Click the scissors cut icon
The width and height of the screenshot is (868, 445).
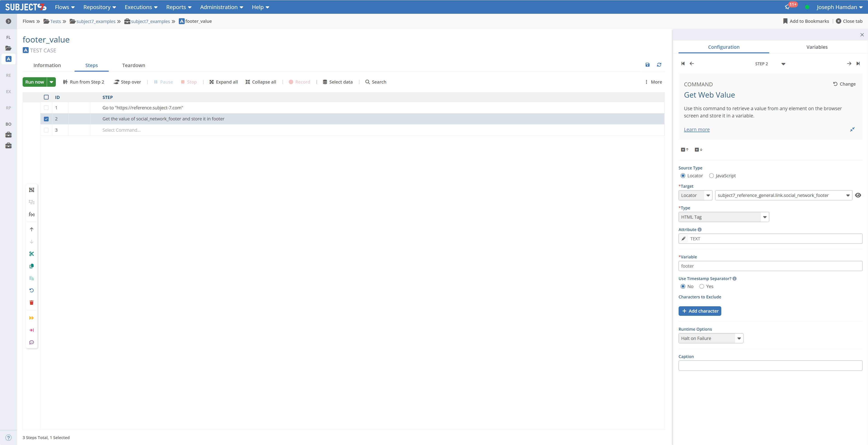[x=32, y=254]
